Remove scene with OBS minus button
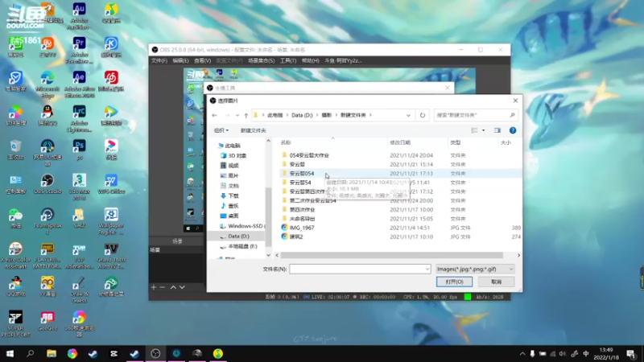The image size is (644, 362). 163,287
